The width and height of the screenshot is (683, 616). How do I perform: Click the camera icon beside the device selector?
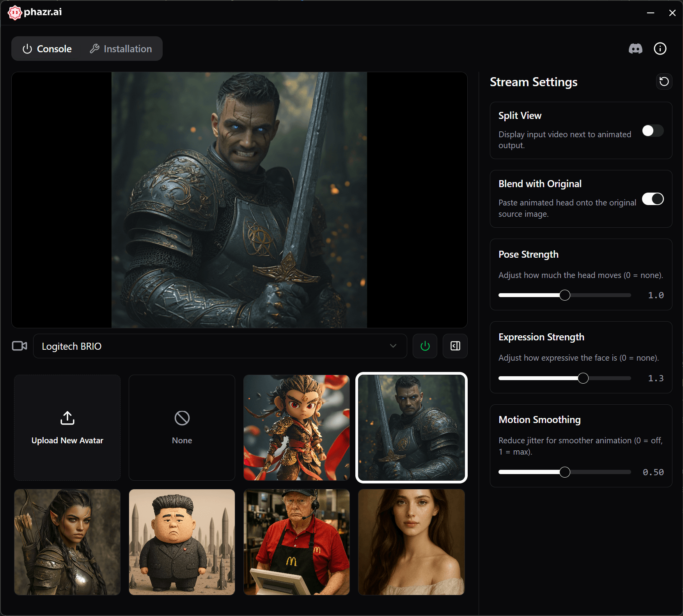click(20, 346)
